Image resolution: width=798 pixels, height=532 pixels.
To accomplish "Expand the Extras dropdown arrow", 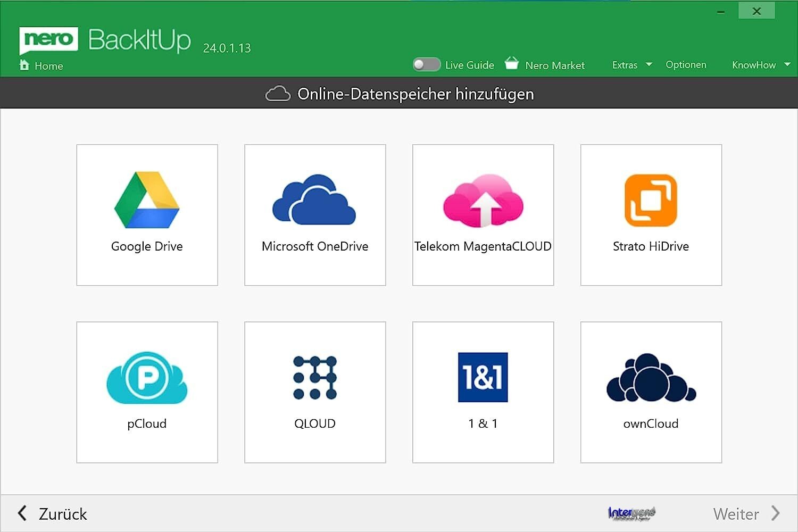I will [649, 64].
